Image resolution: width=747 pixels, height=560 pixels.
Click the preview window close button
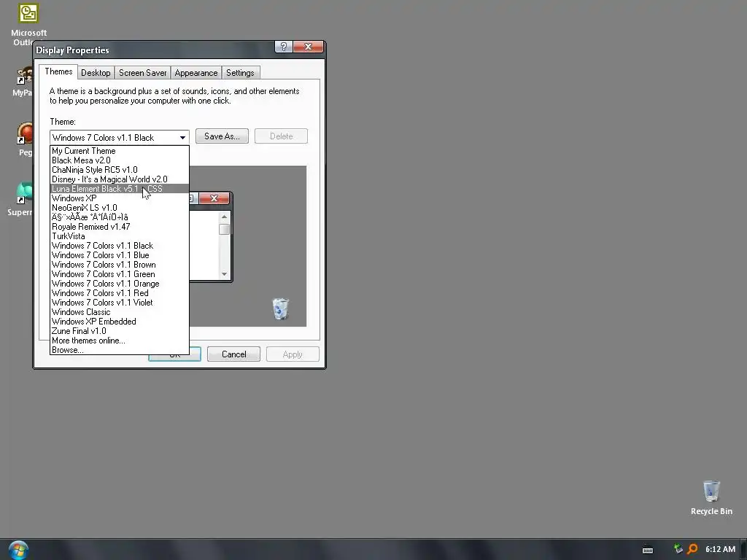pos(214,198)
